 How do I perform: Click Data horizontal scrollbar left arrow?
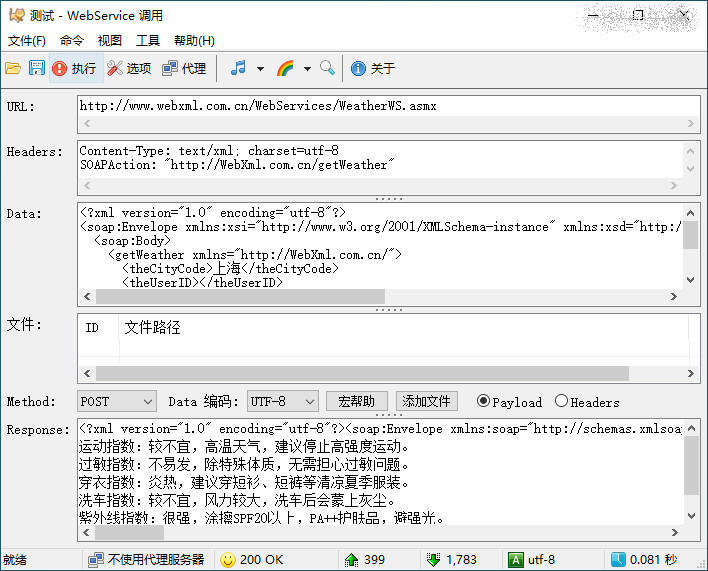[x=87, y=297]
